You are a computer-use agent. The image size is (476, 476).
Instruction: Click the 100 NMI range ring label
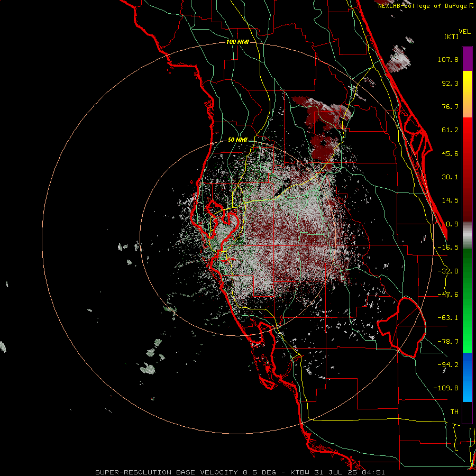coord(237,42)
